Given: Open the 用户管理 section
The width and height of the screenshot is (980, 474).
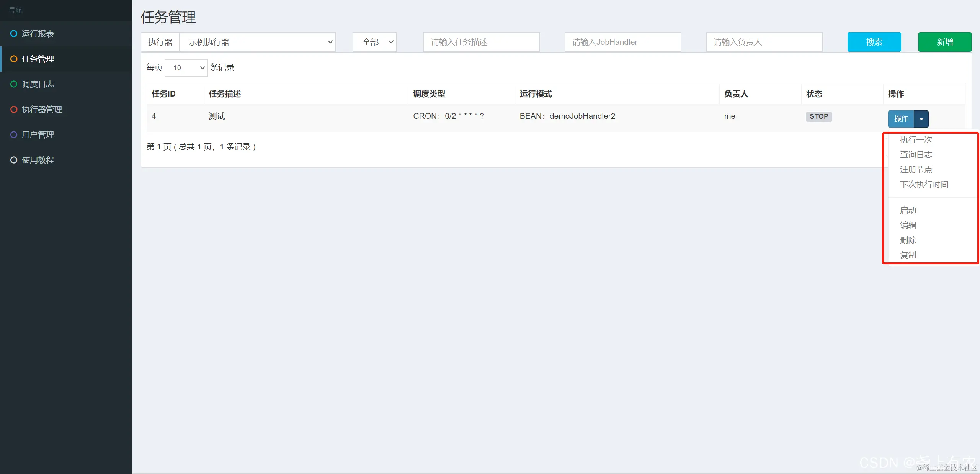Looking at the screenshot, I should click(x=38, y=134).
